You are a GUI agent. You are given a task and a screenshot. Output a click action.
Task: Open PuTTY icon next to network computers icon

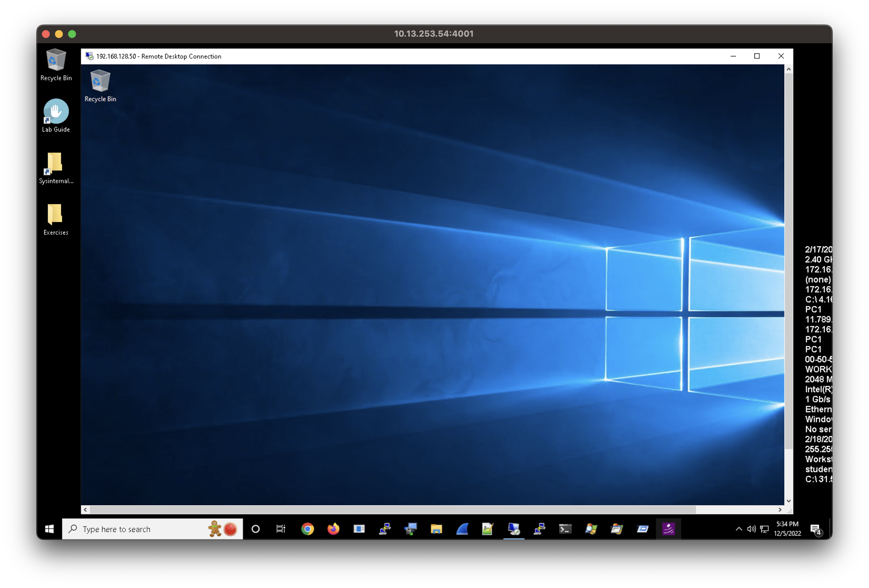pos(385,528)
